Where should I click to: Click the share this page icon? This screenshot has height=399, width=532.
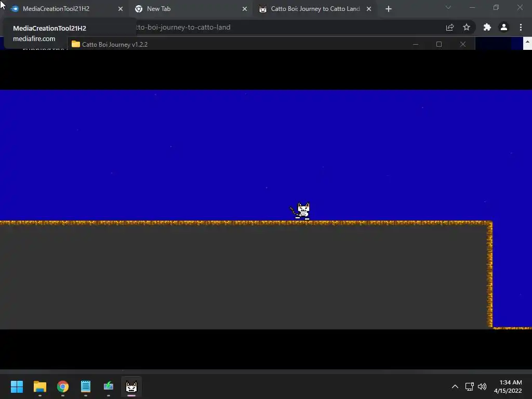point(450,27)
